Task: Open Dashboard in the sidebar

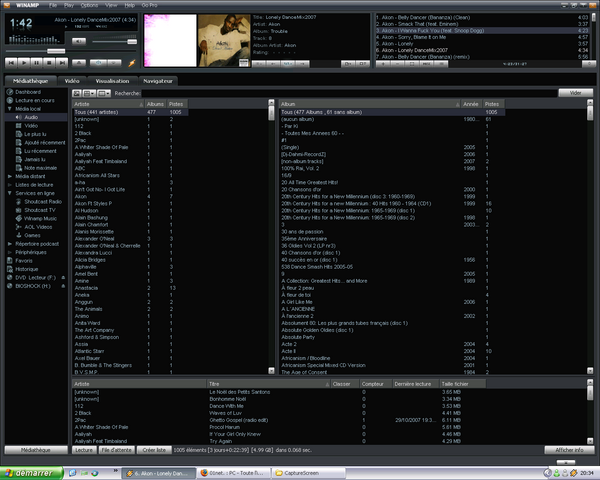Action: [28, 92]
